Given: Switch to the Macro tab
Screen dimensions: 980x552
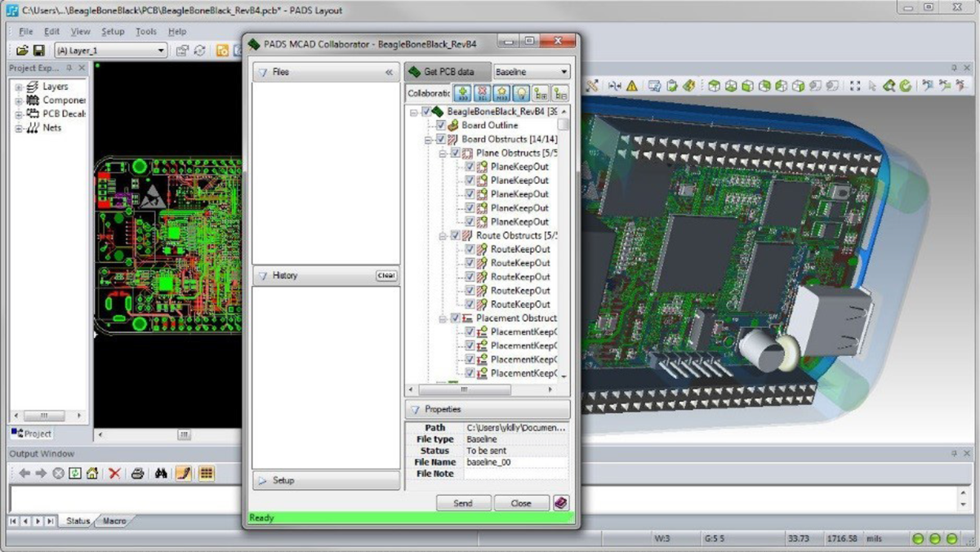Looking at the screenshot, I should pyautogui.click(x=114, y=521).
